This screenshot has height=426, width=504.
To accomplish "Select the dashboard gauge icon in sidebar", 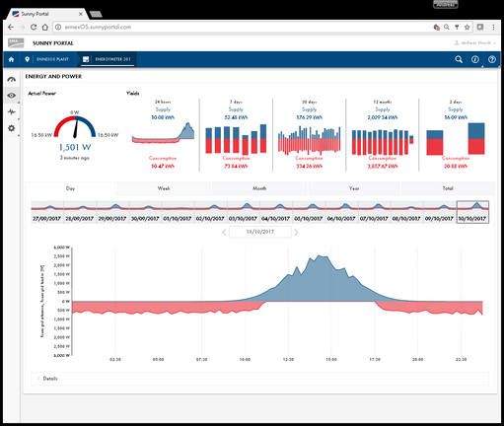I will 12,79.
